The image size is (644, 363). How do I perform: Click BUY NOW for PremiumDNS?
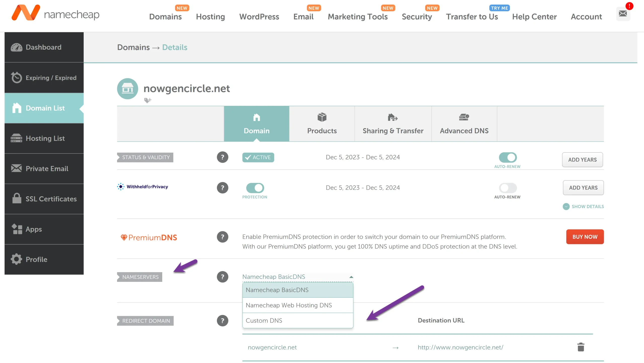[585, 237]
